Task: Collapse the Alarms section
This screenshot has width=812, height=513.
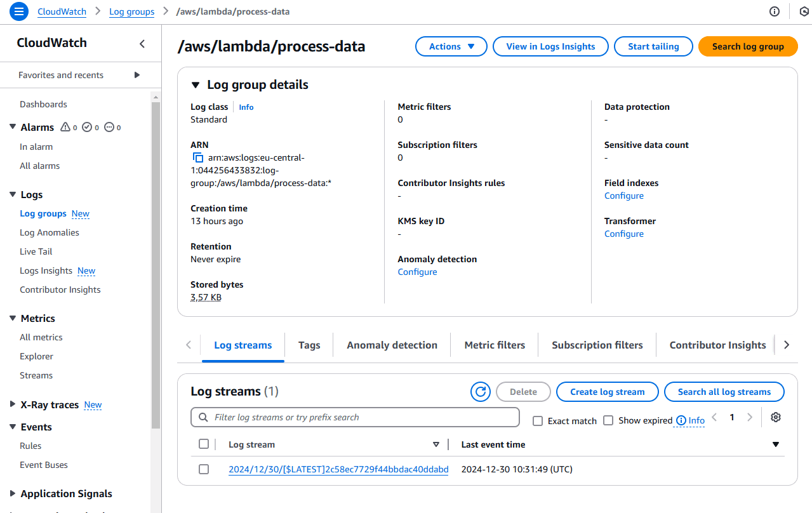Action: (13, 127)
